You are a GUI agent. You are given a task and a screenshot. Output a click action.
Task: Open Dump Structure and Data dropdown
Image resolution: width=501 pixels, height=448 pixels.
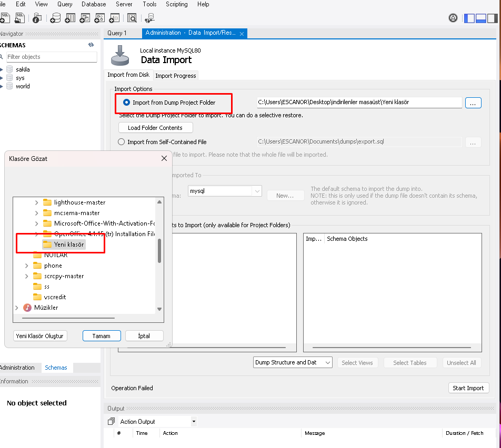click(x=293, y=362)
